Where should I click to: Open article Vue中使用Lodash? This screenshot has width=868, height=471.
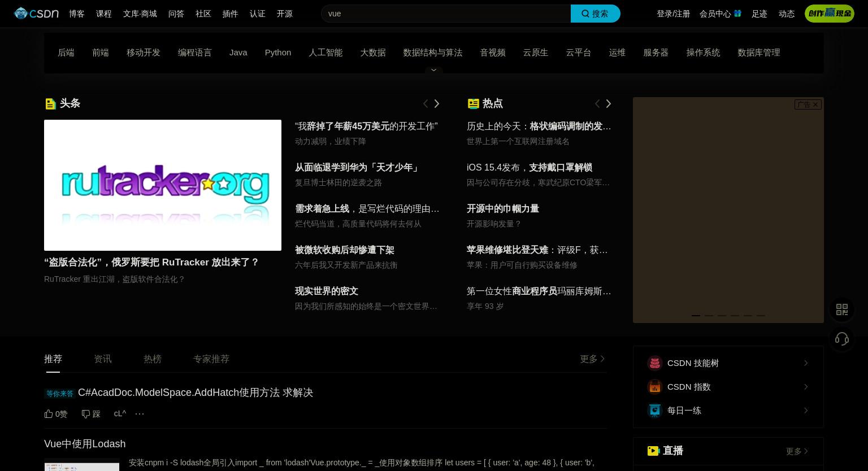tap(85, 444)
